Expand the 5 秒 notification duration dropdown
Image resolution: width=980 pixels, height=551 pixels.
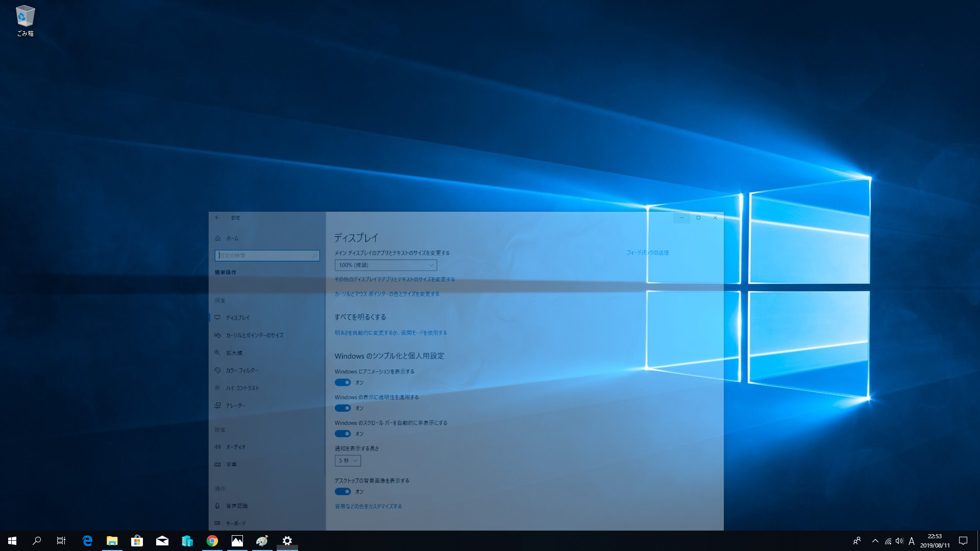(348, 461)
